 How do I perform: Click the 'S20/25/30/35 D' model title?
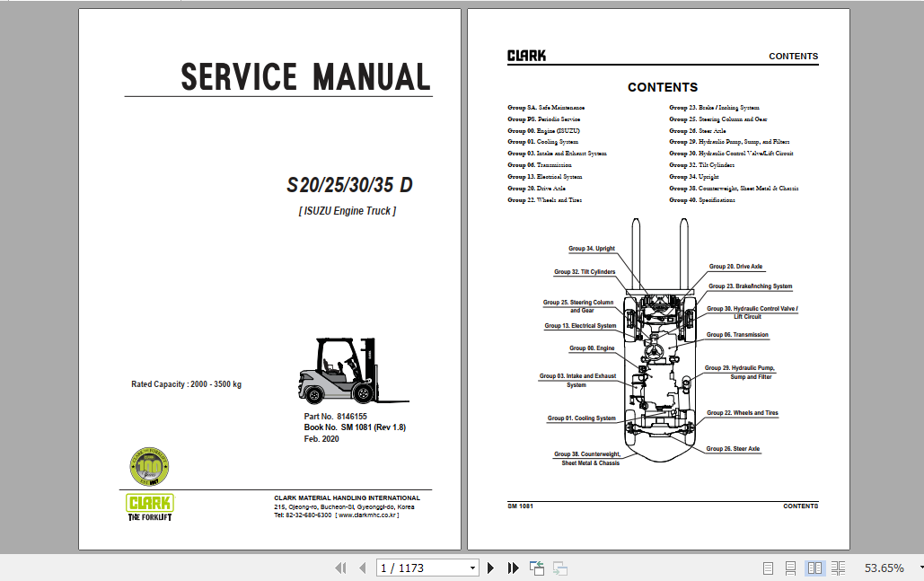[349, 185]
